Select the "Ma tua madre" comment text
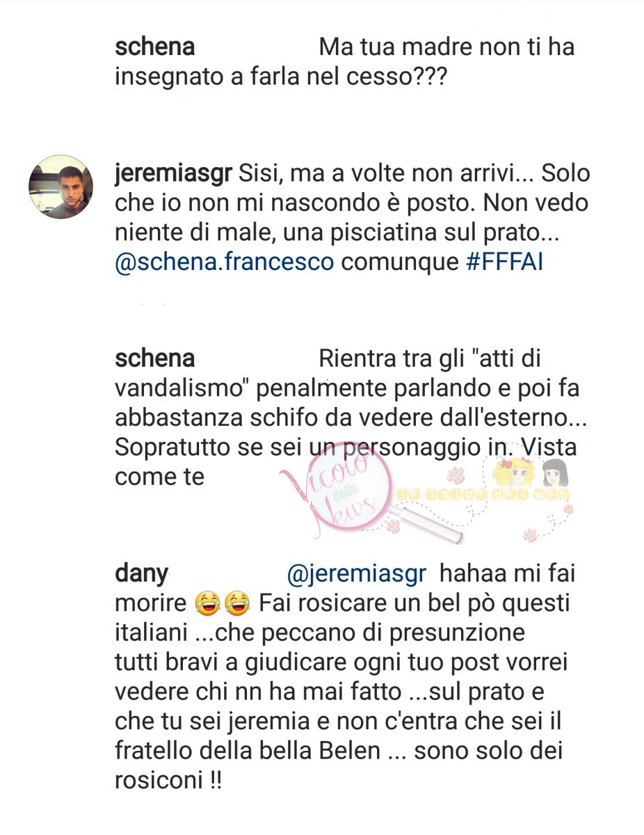 tap(344, 63)
